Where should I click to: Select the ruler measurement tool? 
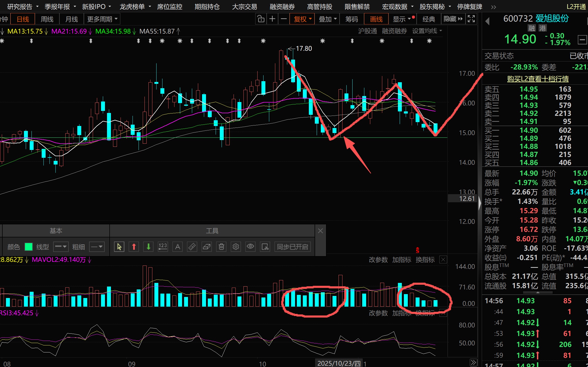pos(192,246)
